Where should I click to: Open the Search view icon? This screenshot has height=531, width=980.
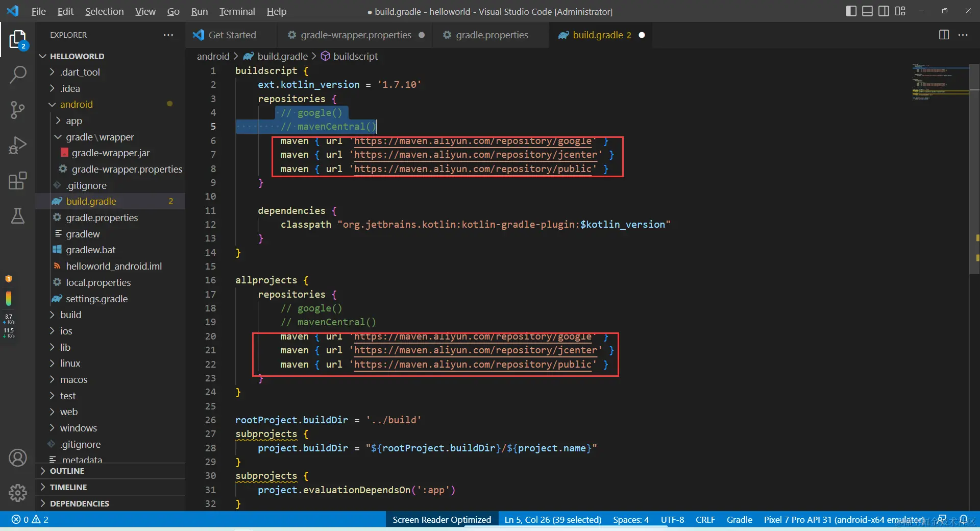pyautogui.click(x=17, y=75)
